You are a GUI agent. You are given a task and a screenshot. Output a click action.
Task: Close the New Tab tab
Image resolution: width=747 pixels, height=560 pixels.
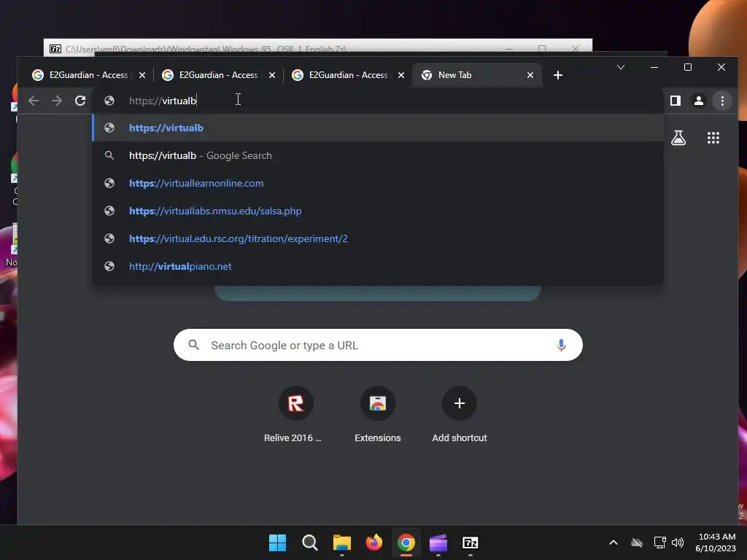point(530,75)
